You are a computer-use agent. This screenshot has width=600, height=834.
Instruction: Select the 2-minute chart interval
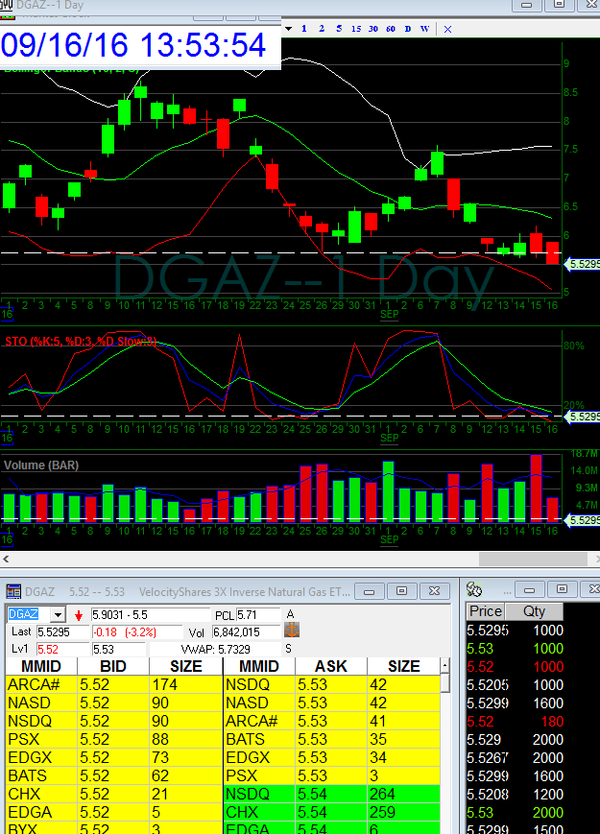[321, 29]
